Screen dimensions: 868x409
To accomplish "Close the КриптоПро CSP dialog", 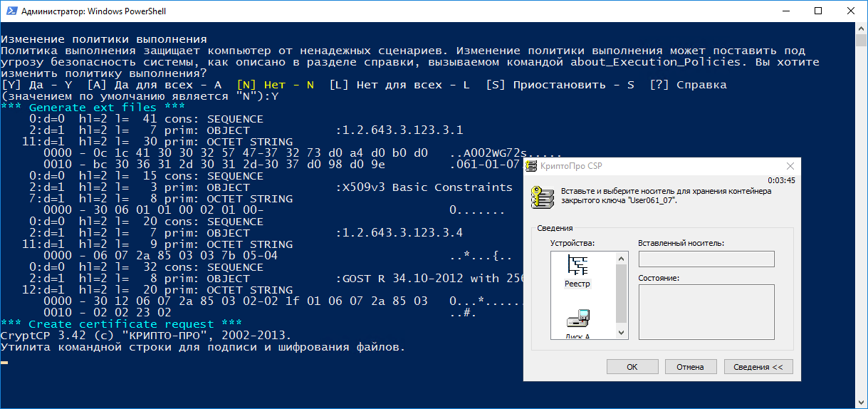I will (790, 166).
